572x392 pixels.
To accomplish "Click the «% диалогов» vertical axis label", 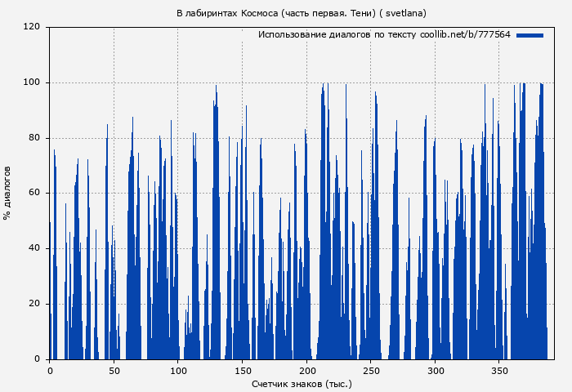I will tap(7, 193).
